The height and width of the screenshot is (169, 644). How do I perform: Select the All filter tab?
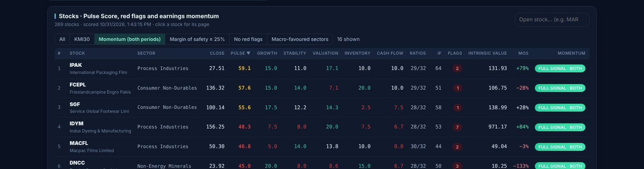(62, 39)
